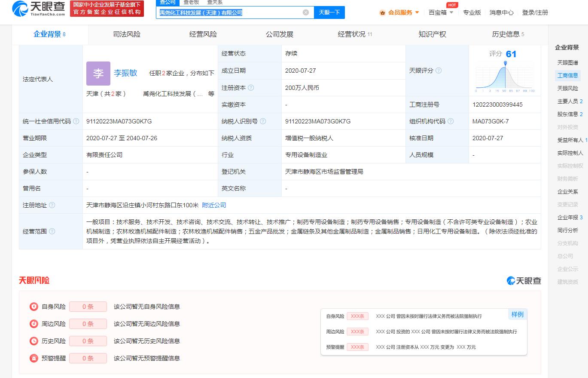Clear the search box with the X icon

(306, 12)
